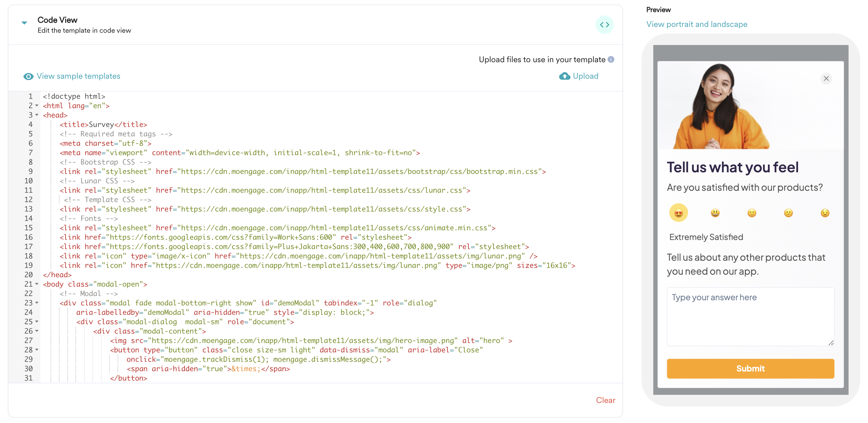Select the confused face emoji rating
Screen dimensions: 868x423
coord(788,213)
